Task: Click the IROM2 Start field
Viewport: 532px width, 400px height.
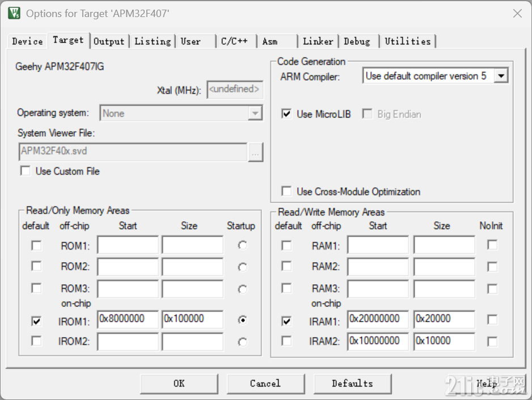Action: (128, 342)
